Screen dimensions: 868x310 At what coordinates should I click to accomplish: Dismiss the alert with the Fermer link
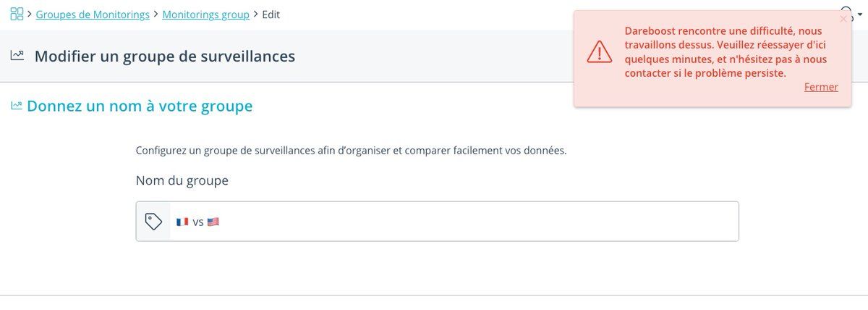pyautogui.click(x=821, y=87)
